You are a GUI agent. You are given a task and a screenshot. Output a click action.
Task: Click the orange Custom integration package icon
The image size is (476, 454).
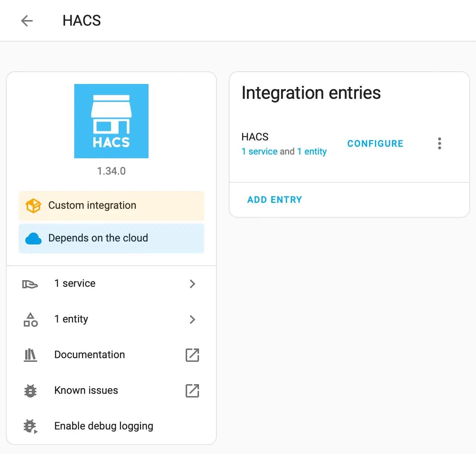pyautogui.click(x=33, y=205)
